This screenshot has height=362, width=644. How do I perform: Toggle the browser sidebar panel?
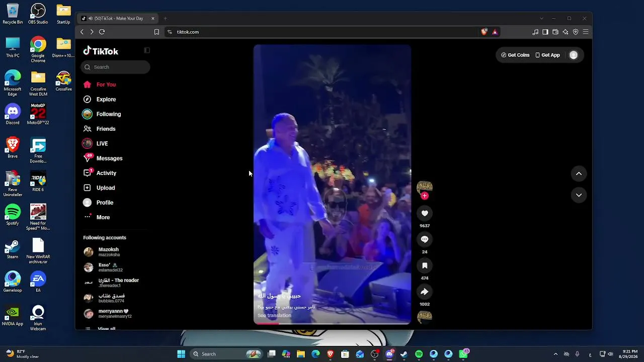pos(545,32)
